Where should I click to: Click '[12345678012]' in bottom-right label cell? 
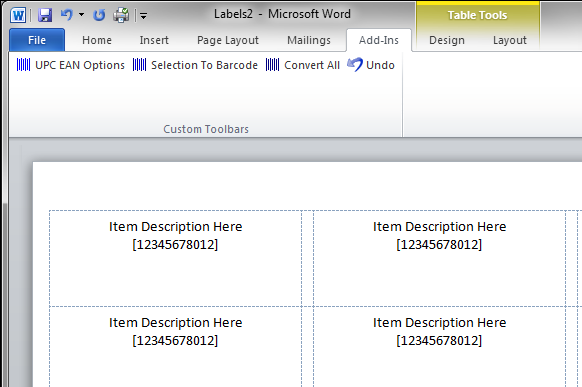[x=439, y=341]
